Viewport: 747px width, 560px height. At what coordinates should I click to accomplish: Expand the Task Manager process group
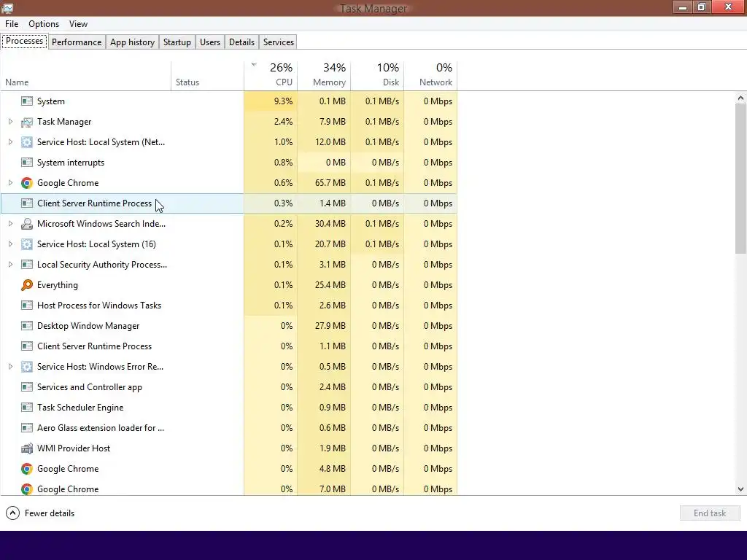pyautogui.click(x=10, y=122)
